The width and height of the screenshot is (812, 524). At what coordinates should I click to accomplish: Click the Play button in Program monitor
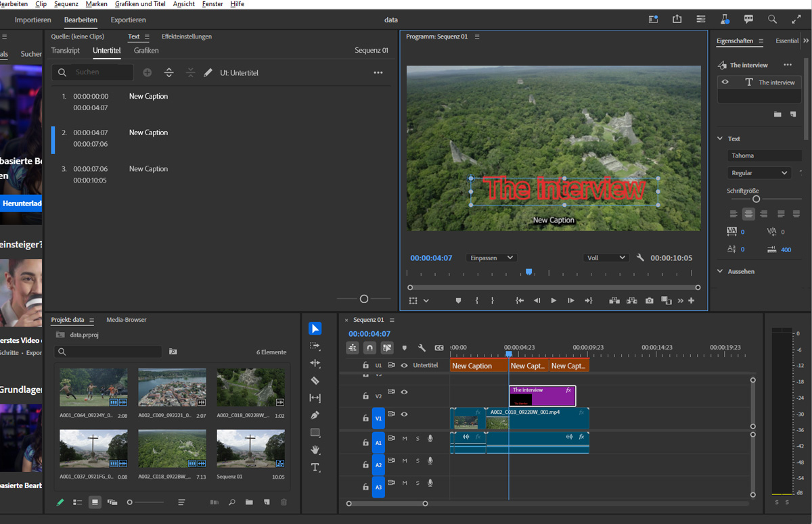(554, 301)
